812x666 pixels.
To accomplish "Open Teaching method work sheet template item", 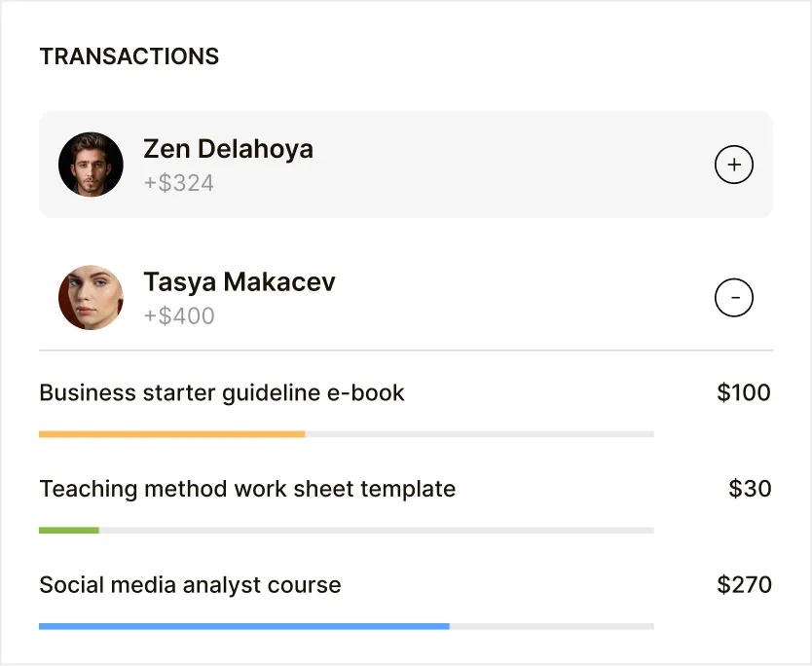I will tap(247, 489).
